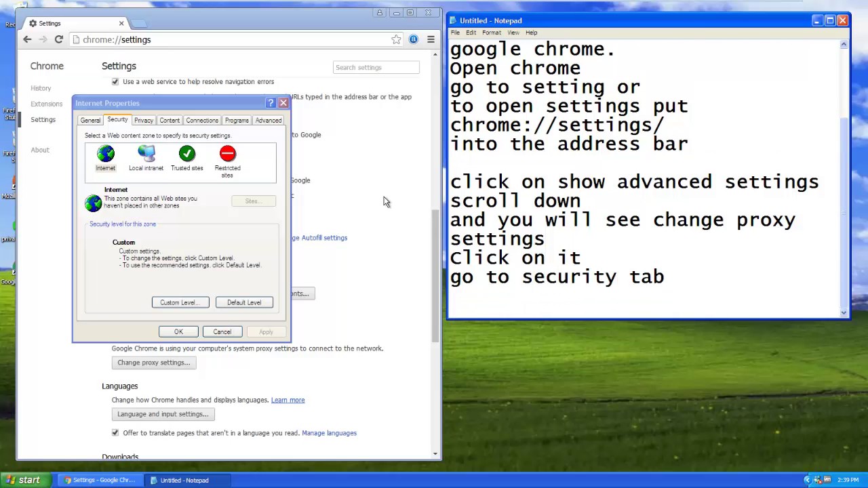
Task: Open Learn more link under Languages
Action: pos(288,400)
